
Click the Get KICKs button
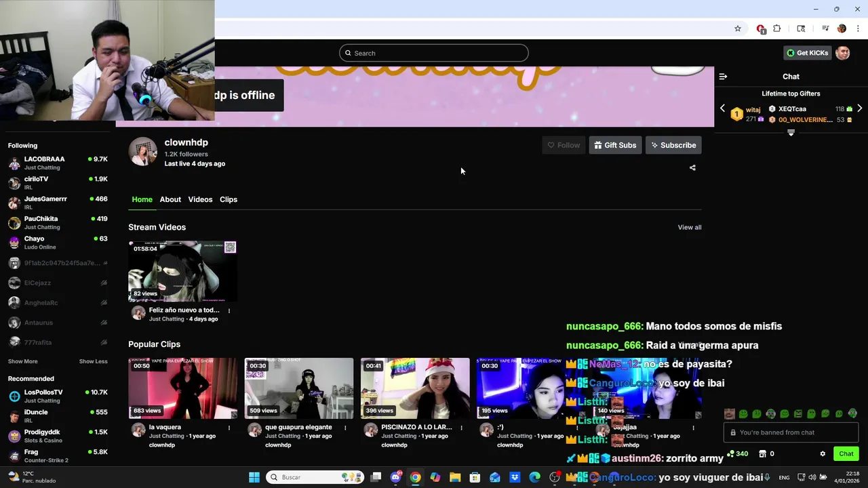point(807,53)
